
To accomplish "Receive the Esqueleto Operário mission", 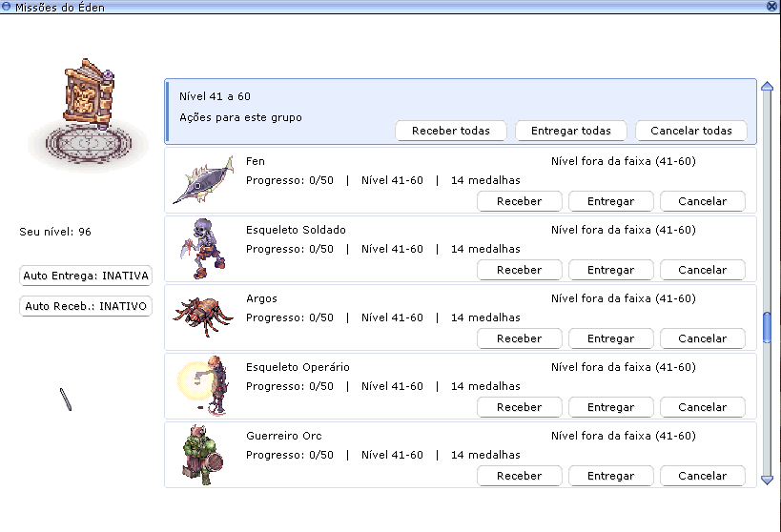I will [x=520, y=407].
